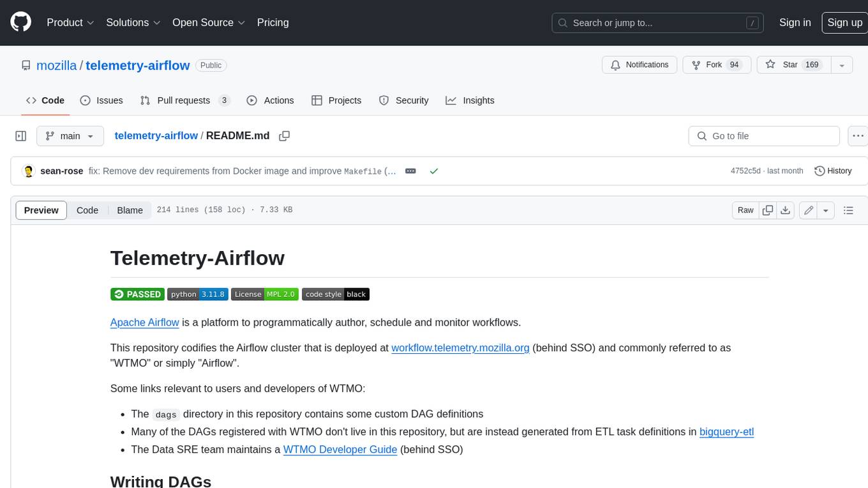Open more file actions ellipsis menu
The image size is (868, 488).
[x=858, y=136]
